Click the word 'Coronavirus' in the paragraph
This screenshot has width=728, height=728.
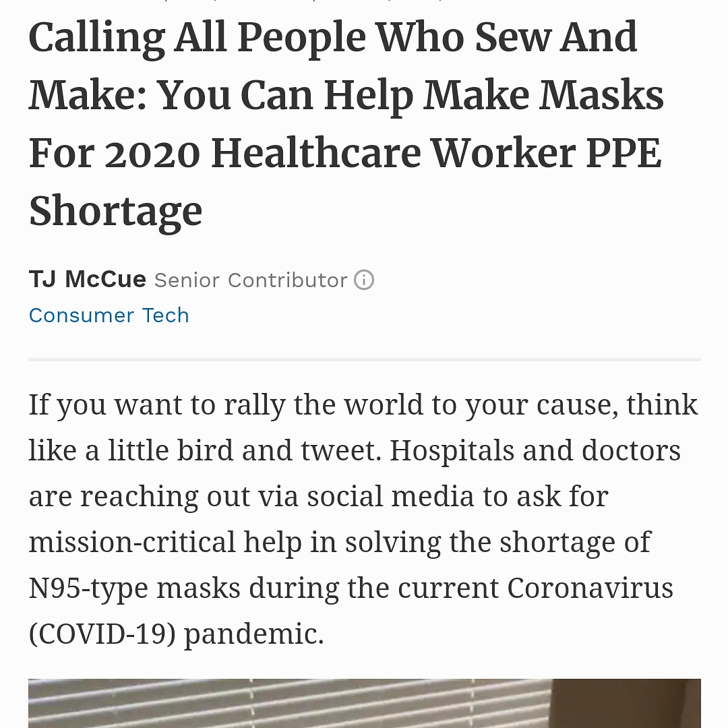point(590,588)
